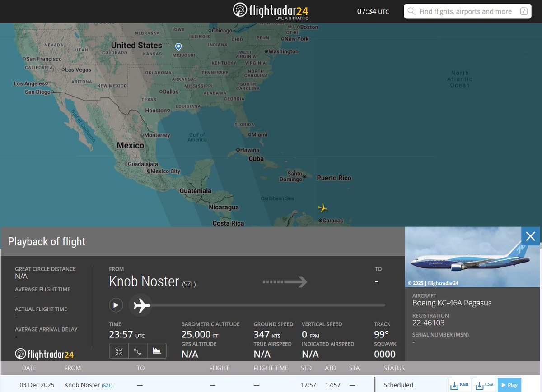Show the altitude graph icon
The image size is (542, 392).
[x=157, y=350]
